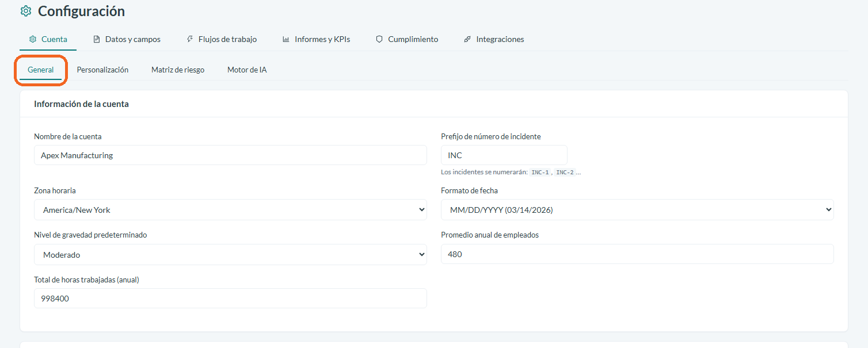Click the INC-2 example code

[x=564, y=172]
